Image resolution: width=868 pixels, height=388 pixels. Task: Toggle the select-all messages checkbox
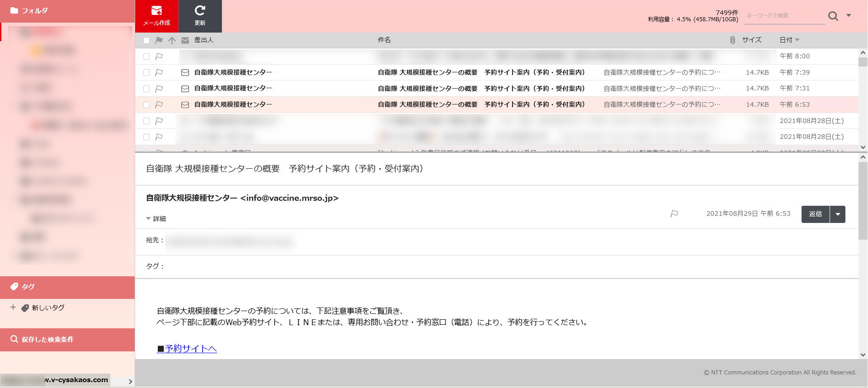point(146,40)
